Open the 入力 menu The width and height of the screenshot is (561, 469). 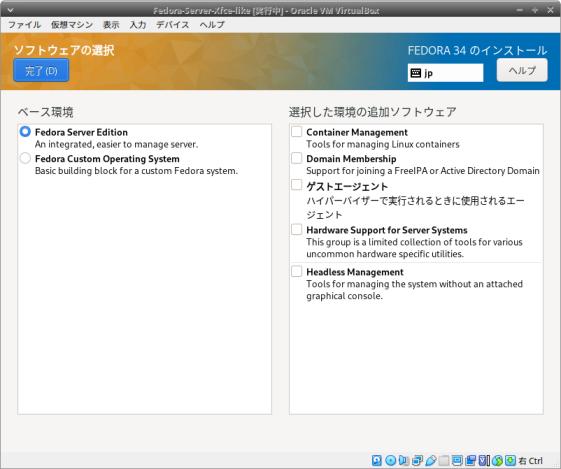tap(138, 25)
